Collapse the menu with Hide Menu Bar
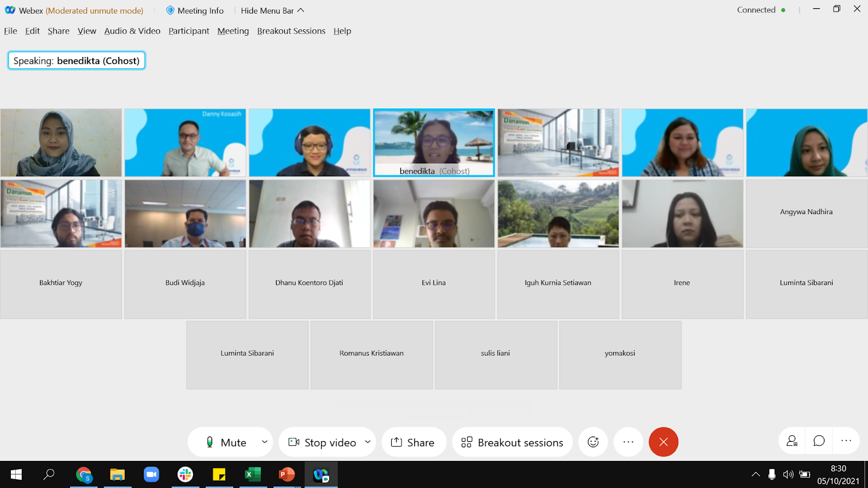The image size is (868, 488). click(272, 10)
